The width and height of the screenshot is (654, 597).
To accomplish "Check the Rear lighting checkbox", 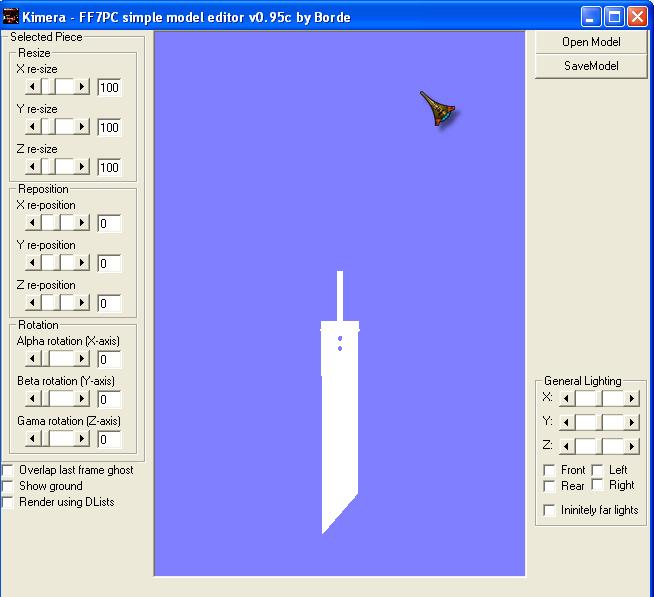I will [x=549, y=486].
